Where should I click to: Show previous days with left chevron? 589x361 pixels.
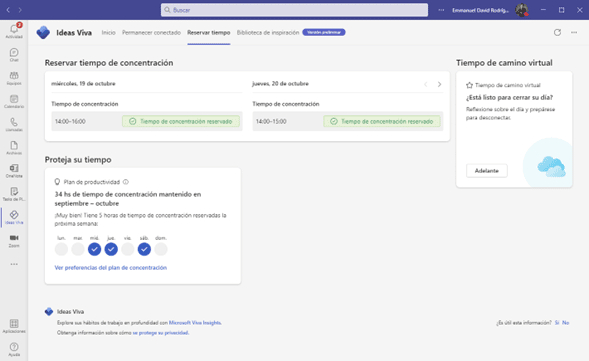426,84
